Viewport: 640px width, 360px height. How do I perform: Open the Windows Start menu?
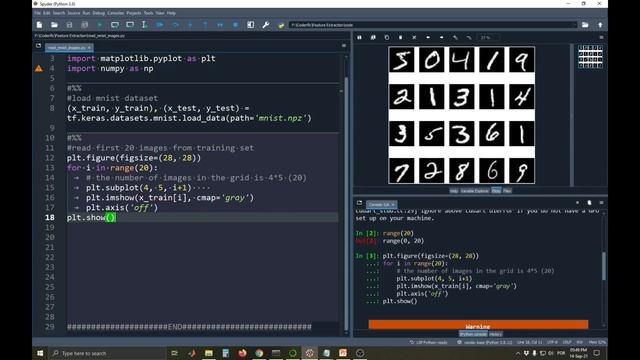click(40, 353)
